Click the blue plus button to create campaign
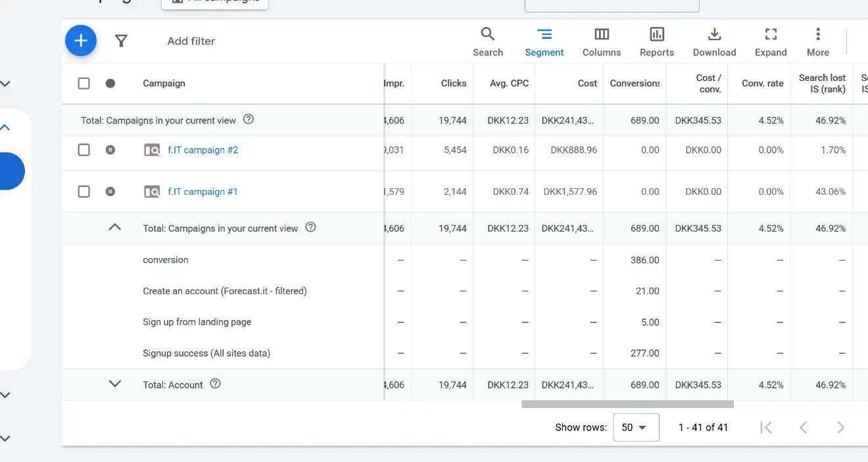 point(80,40)
